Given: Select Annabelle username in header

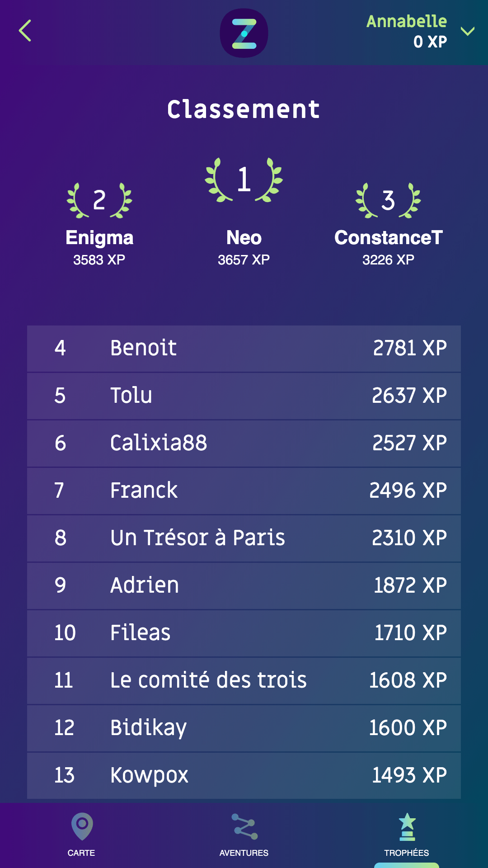Looking at the screenshot, I should click(x=406, y=21).
